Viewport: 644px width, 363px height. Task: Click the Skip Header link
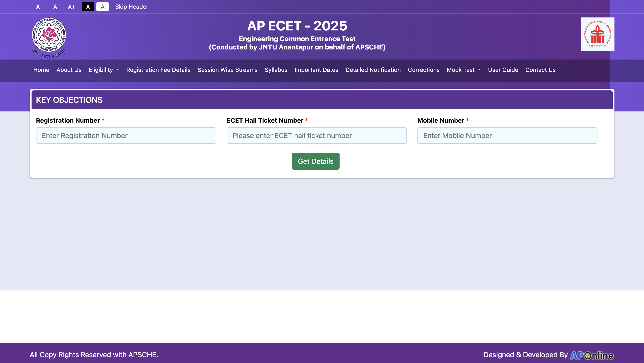(x=132, y=7)
